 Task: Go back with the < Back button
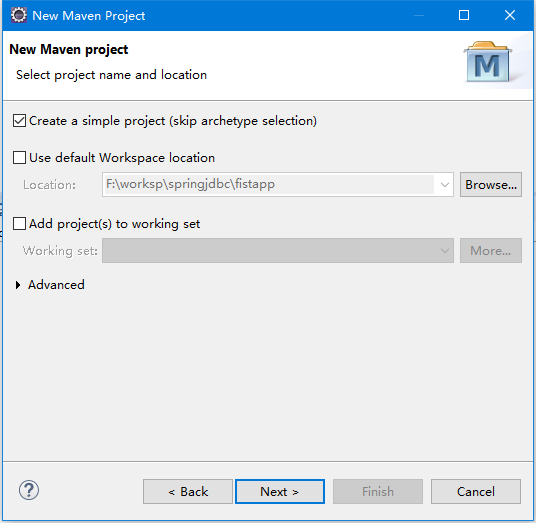188,492
